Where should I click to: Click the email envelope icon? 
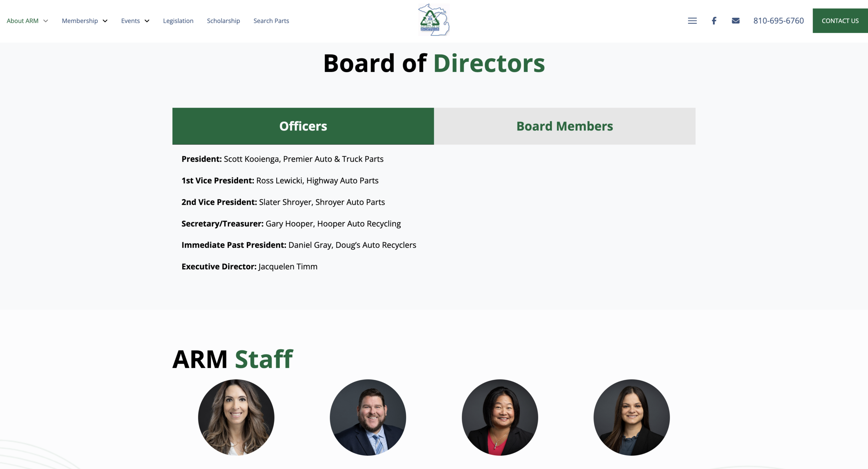[x=735, y=21]
